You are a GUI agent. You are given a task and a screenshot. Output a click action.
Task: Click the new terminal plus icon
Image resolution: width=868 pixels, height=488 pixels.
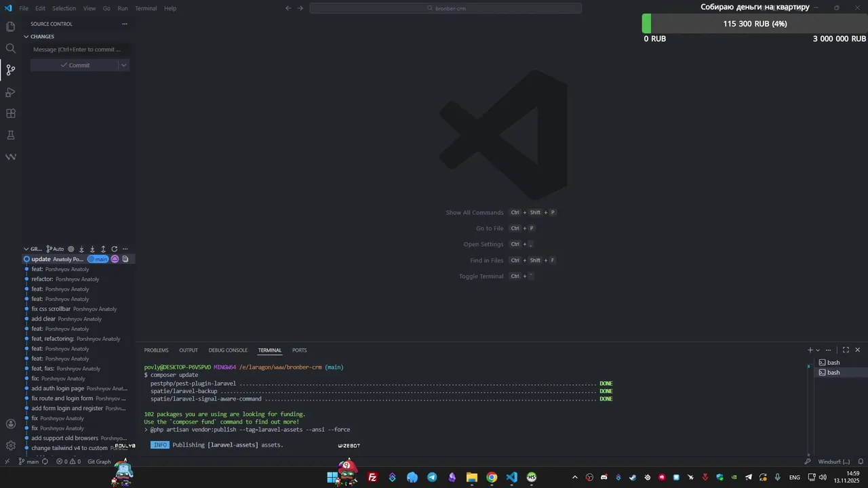point(810,350)
